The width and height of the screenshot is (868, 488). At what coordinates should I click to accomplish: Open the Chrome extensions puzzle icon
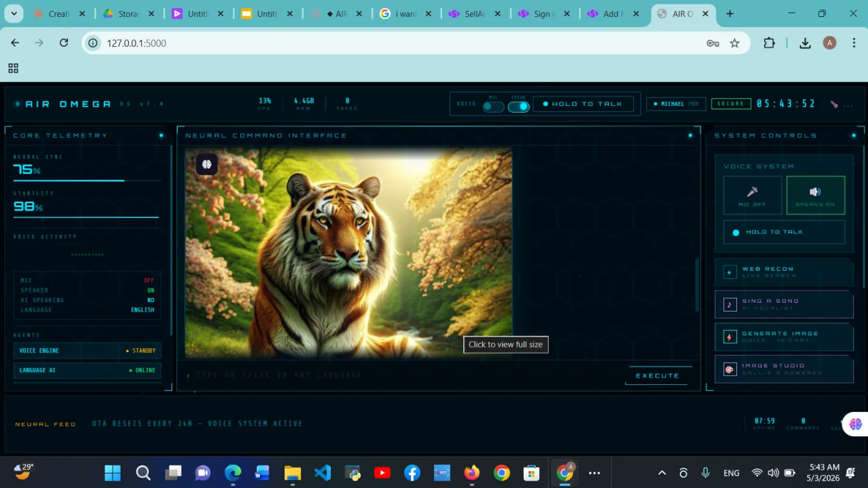[769, 43]
